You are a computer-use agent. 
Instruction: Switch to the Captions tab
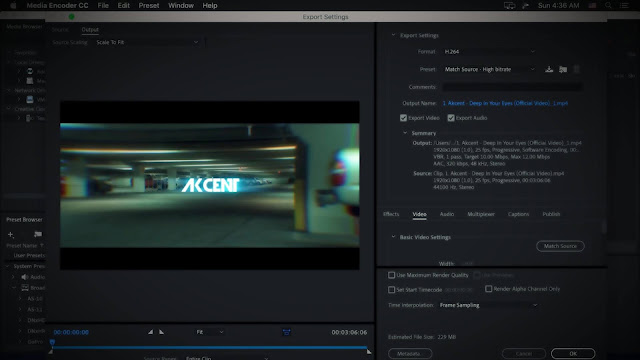pyautogui.click(x=518, y=214)
